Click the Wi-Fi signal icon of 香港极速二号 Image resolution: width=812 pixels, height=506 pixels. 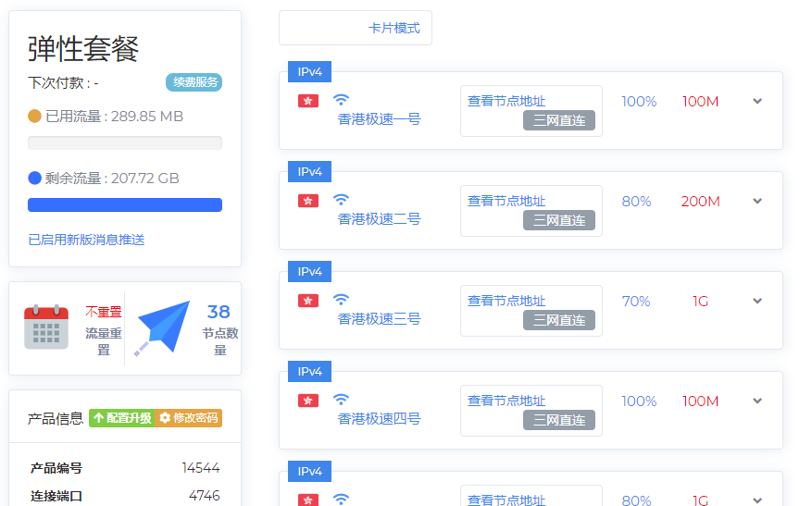341,200
